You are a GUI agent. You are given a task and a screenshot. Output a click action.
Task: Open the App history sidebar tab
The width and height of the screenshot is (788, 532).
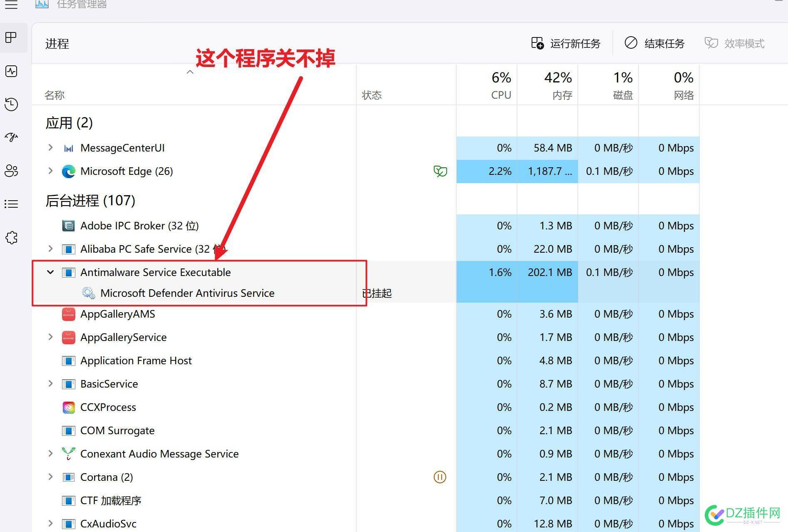(x=11, y=104)
